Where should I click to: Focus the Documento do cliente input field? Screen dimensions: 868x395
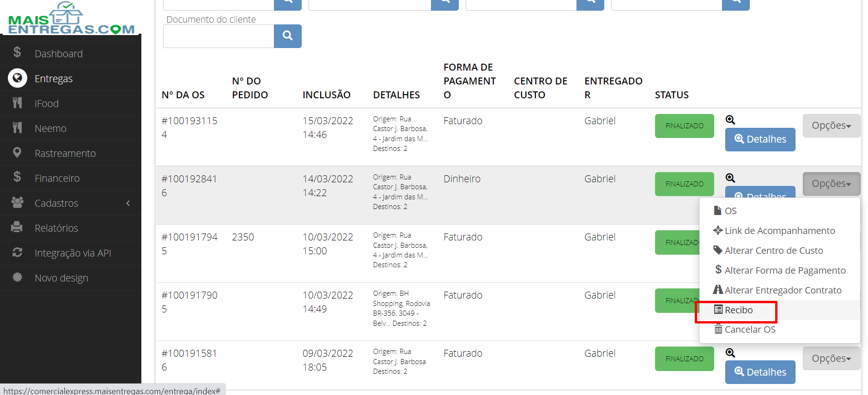(219, 36)
